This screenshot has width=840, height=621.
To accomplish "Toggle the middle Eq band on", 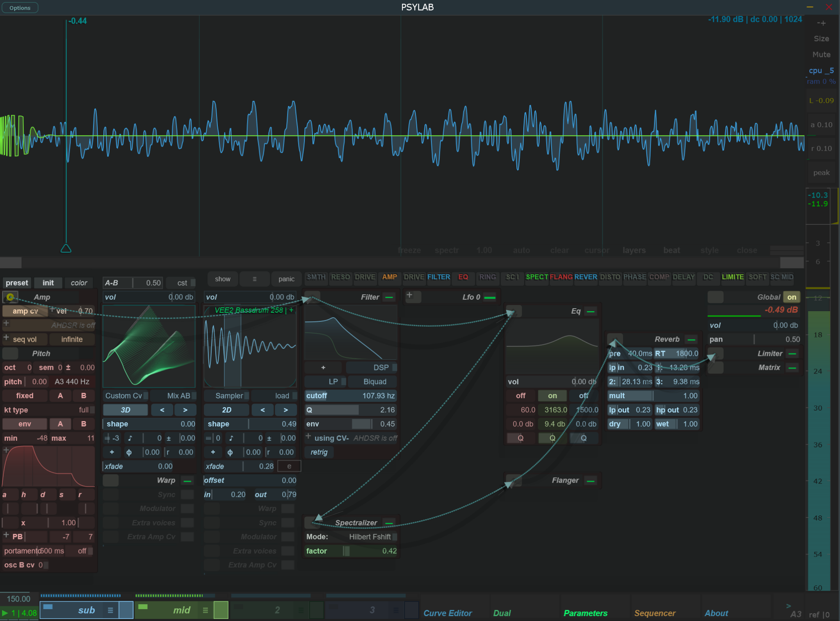I will [552, 395].
